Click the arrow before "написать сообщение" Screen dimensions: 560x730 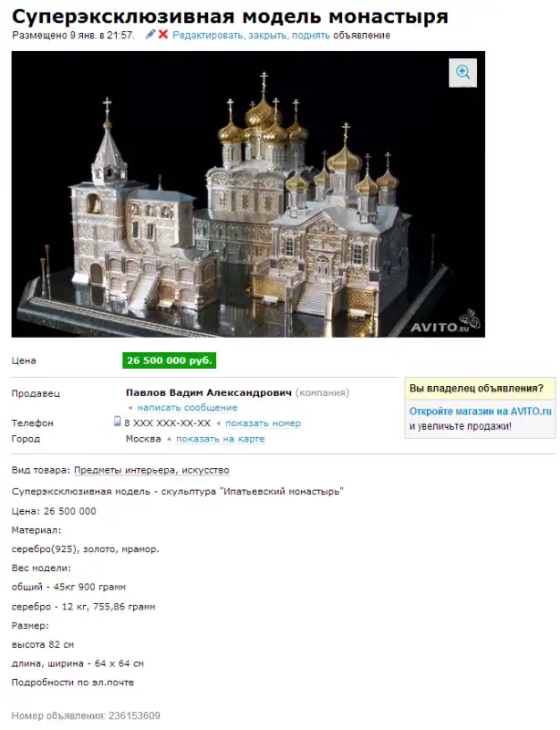130,408
